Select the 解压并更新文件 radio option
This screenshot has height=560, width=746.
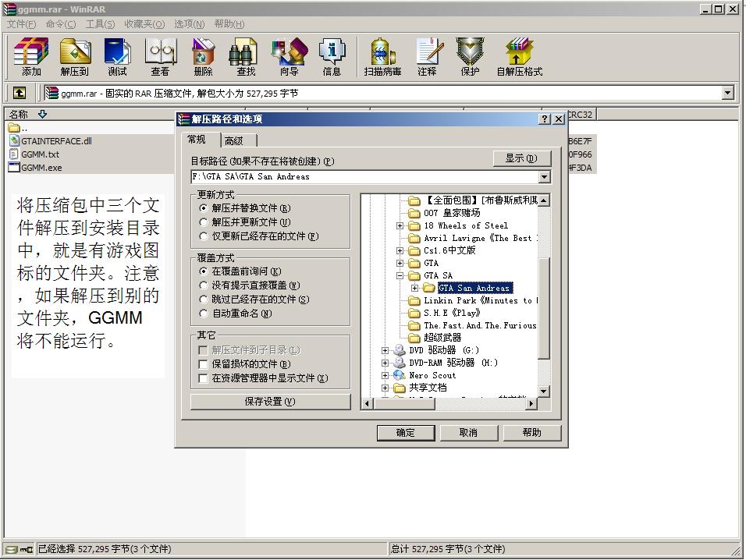point(203,223)
